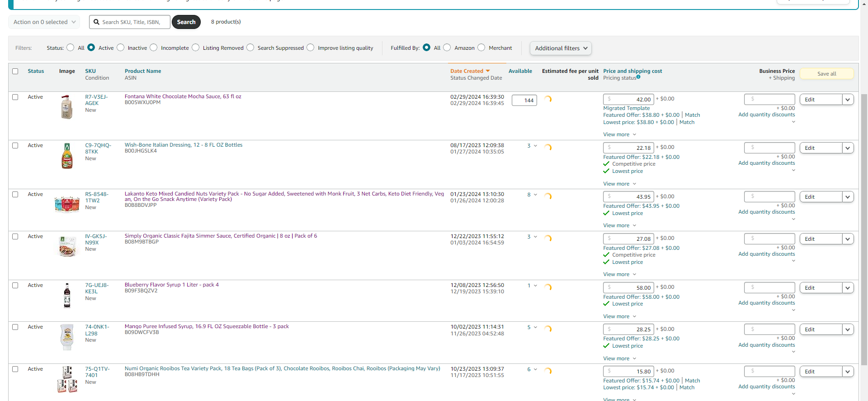
Task: Click the price field showing 27.08
Action: (628, 239)
